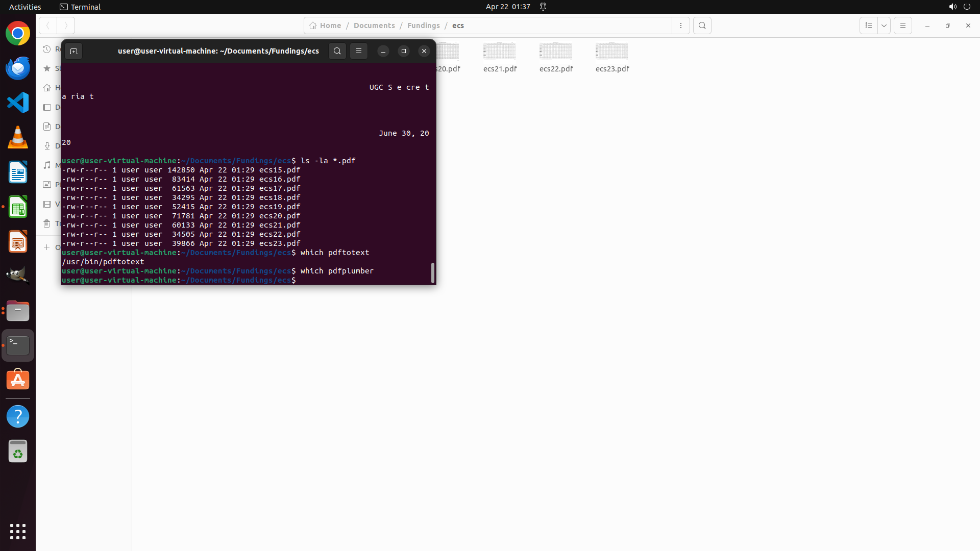980x551 pixels.
Task: Open the Files main hamburger menu
Action: [902, 26]
